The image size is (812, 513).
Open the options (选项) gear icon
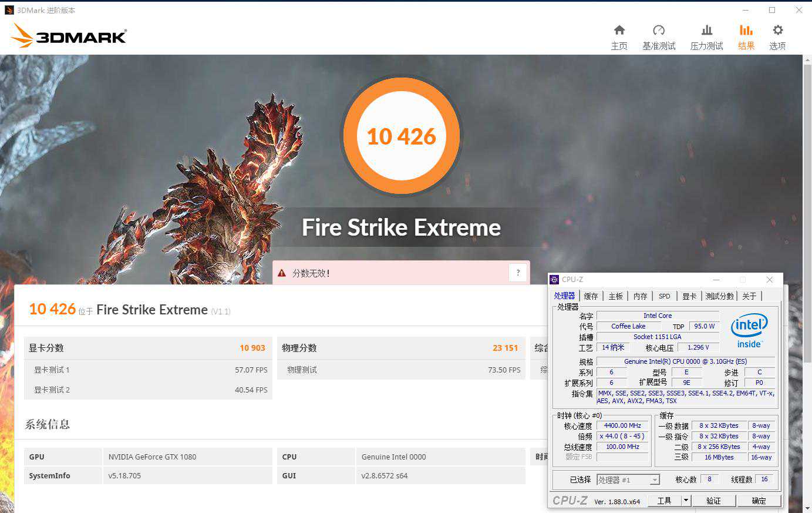[x=777, y=31]
